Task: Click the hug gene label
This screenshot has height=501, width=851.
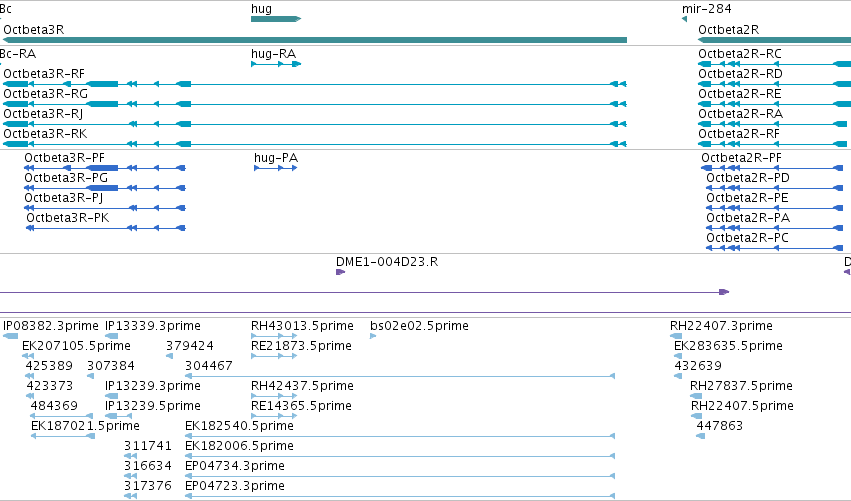Action: tap(261, 9)
